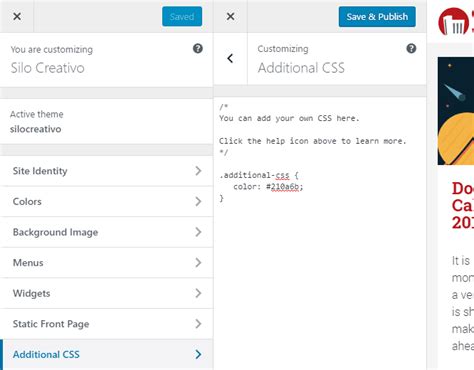Go back using the left chevron arrow
This screenshot has width=474, height=370.
(230, 59)
